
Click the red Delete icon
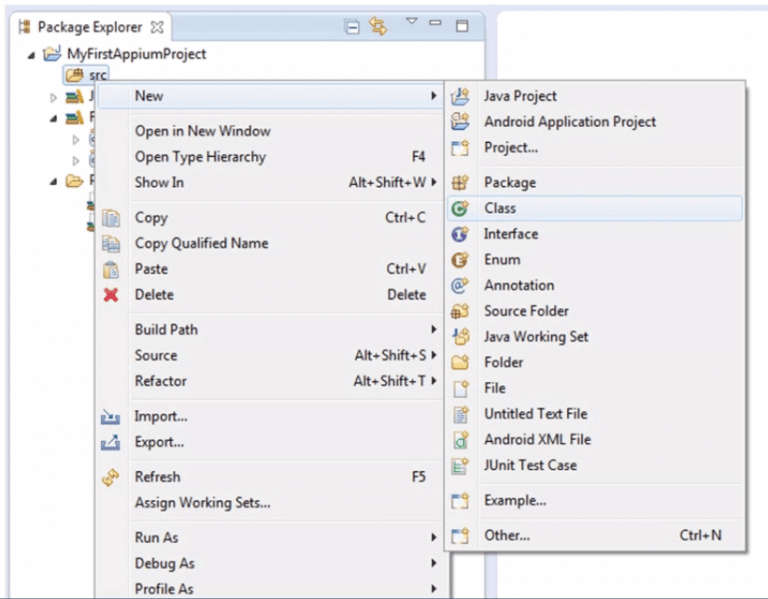pyautogui.click(x=111, y=295)
